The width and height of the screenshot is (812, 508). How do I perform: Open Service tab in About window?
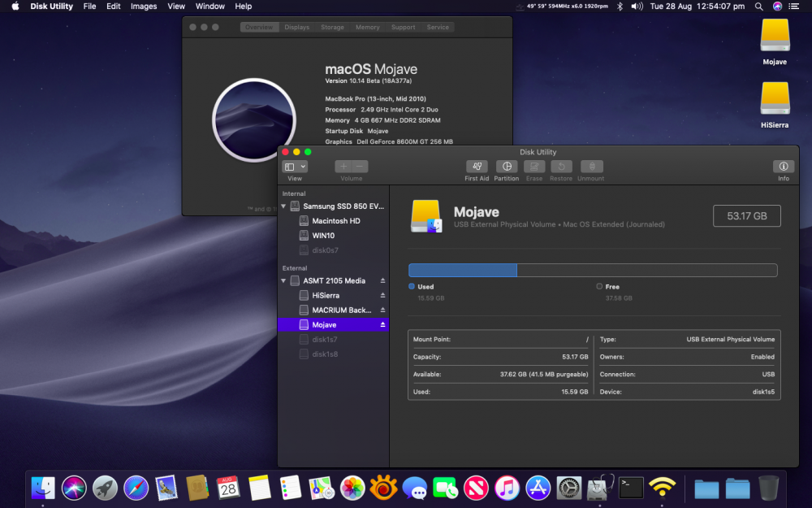tap(438, 27)
